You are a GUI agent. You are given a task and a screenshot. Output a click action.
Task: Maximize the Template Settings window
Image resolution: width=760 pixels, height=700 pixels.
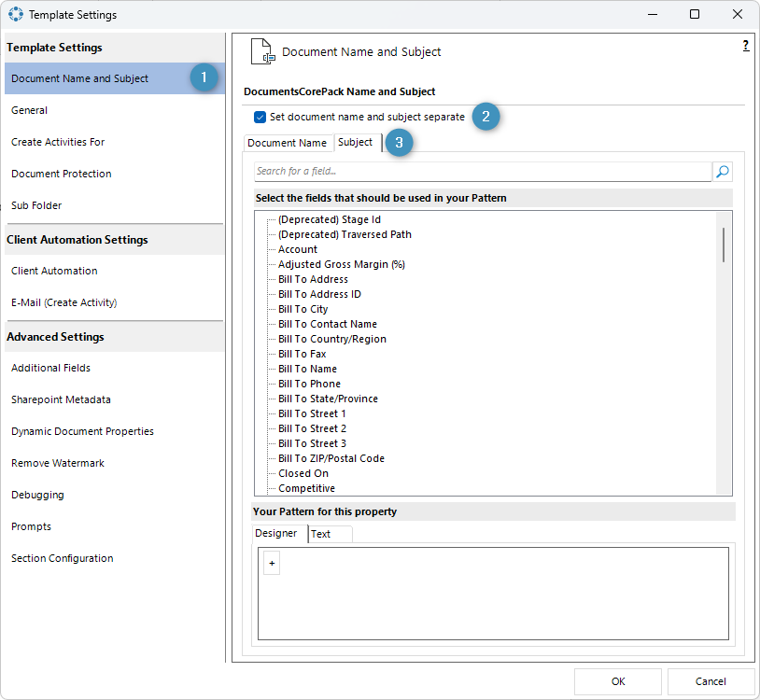(x=695, y=14)
